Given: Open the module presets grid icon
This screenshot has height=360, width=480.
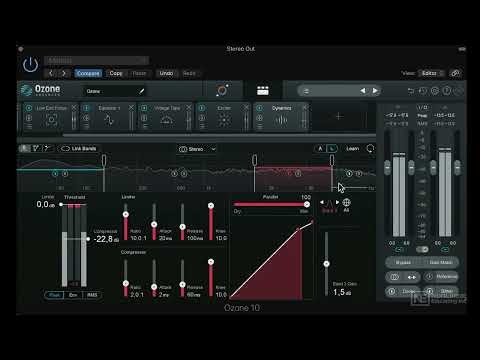Looking at the screenshot, I should (x=263, y=90).
